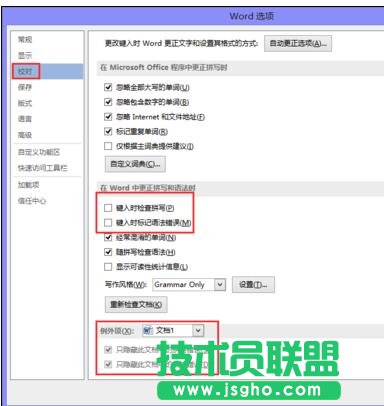Switch to the 加载项 category

point(29,185)
